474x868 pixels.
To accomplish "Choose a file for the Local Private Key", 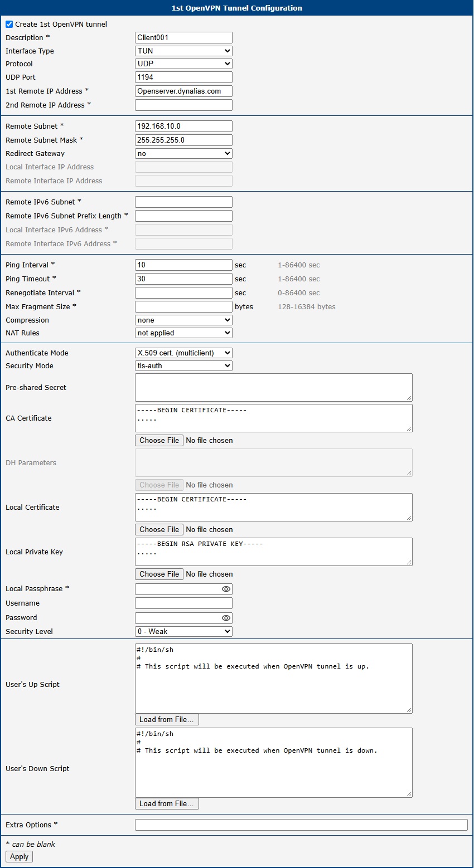I will tap(159, 574).
